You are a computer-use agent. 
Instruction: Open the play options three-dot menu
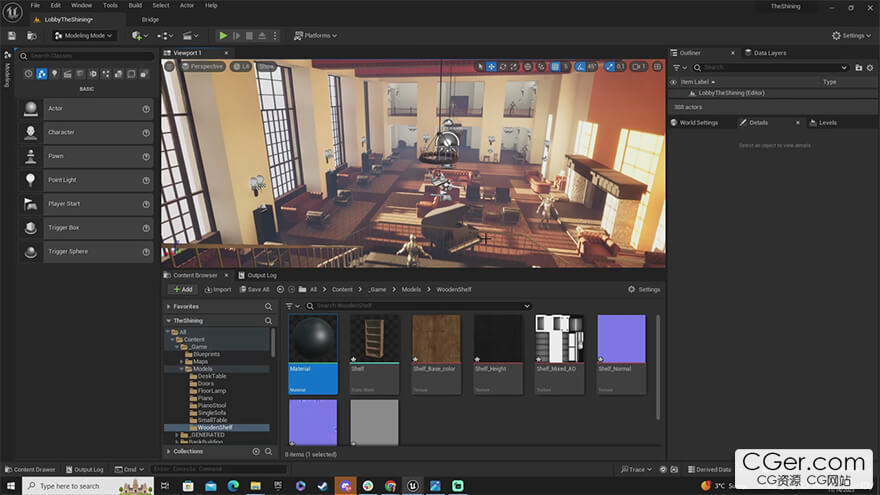[x=275, y=35]
